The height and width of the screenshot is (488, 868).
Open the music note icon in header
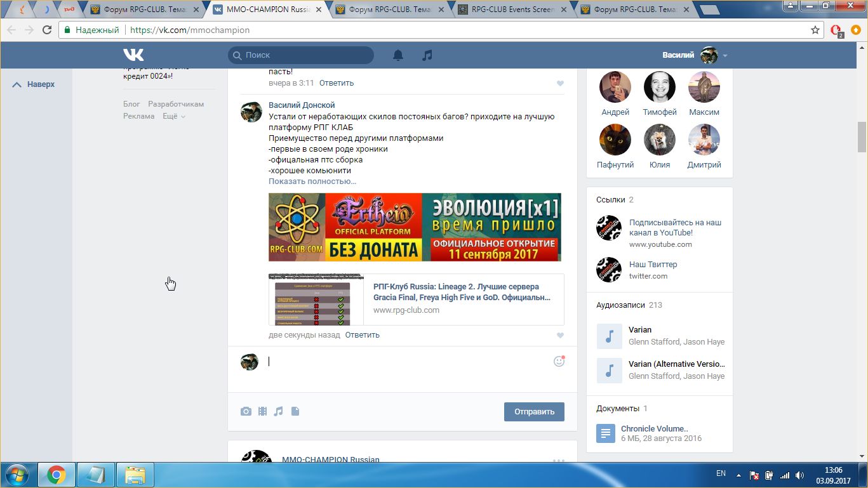pyautogui.click(x=427, y=55)
